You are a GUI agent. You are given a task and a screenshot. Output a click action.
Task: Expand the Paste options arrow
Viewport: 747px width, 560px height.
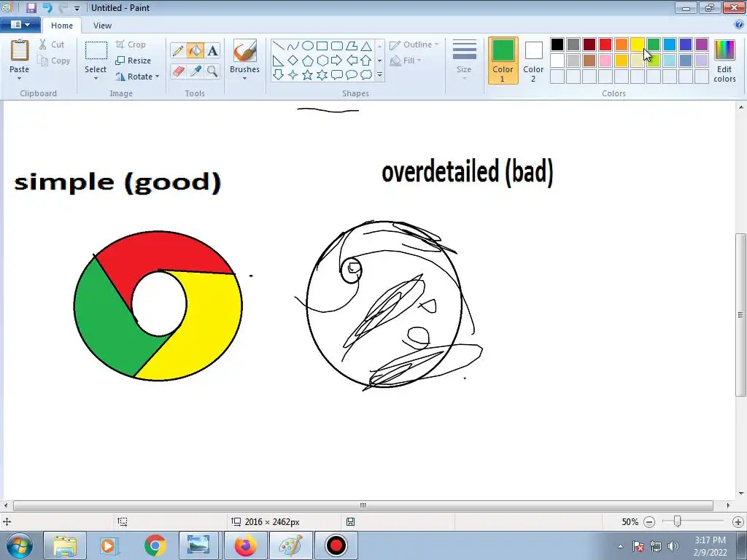click(20, 79)
